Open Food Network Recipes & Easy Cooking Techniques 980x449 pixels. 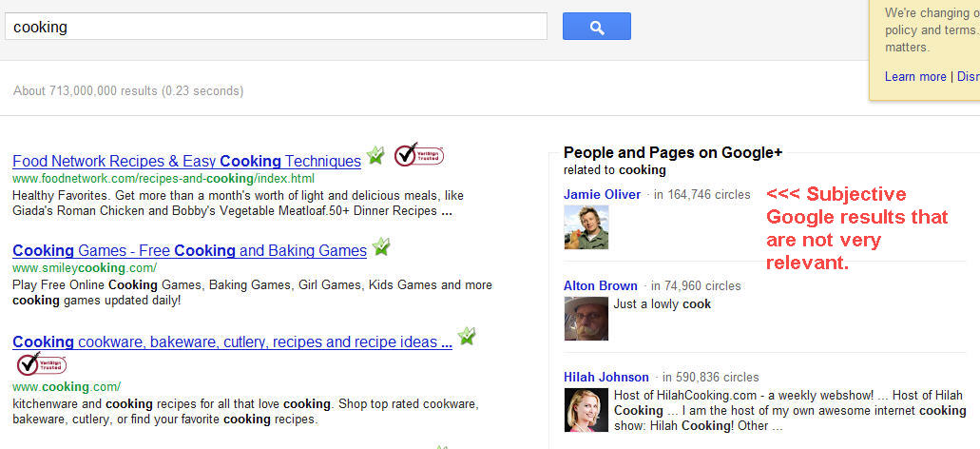[x=187, y=162]
